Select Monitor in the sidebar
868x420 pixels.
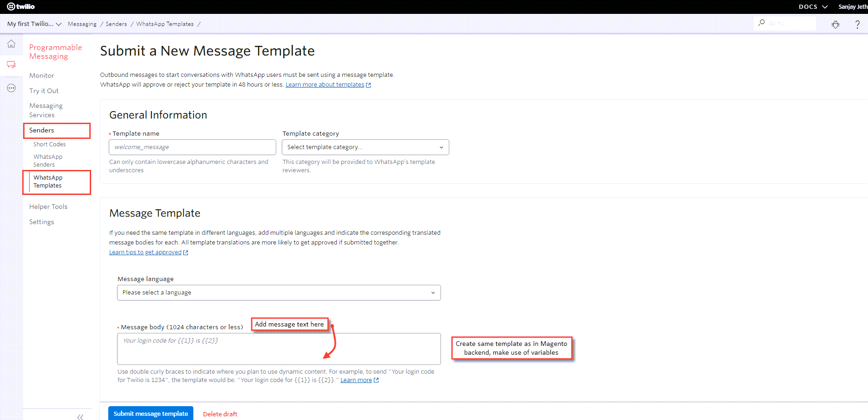(42, 75)
